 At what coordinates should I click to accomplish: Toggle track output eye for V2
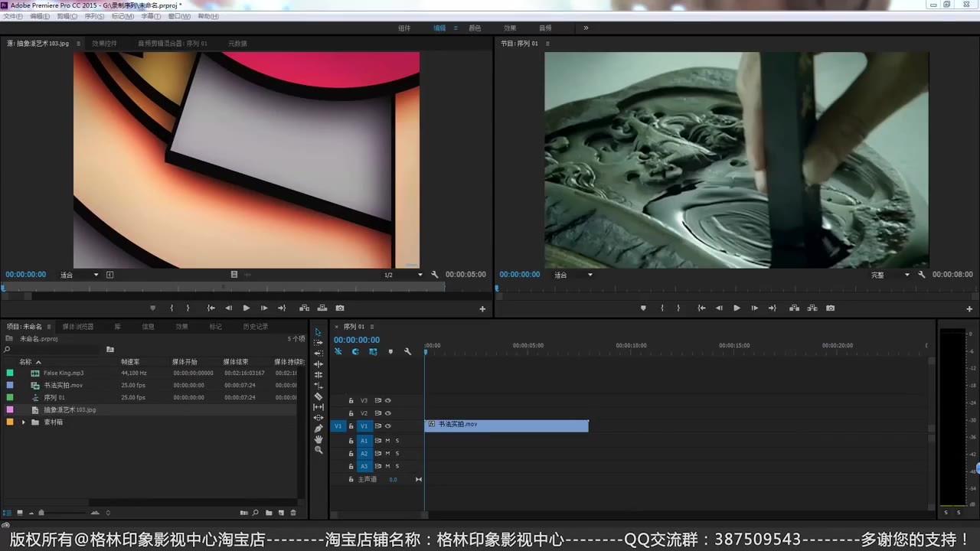click(x=388, y=413)
